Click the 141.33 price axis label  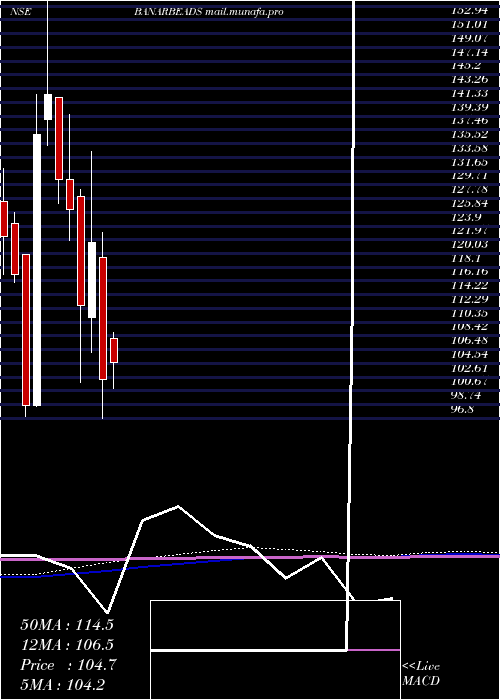click(468, 93)
